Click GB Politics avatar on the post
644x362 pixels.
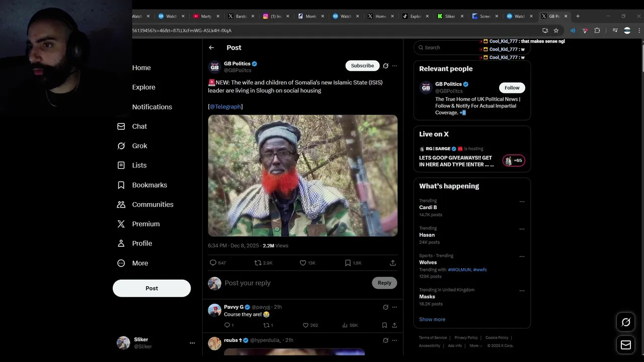tap(215, 67)
